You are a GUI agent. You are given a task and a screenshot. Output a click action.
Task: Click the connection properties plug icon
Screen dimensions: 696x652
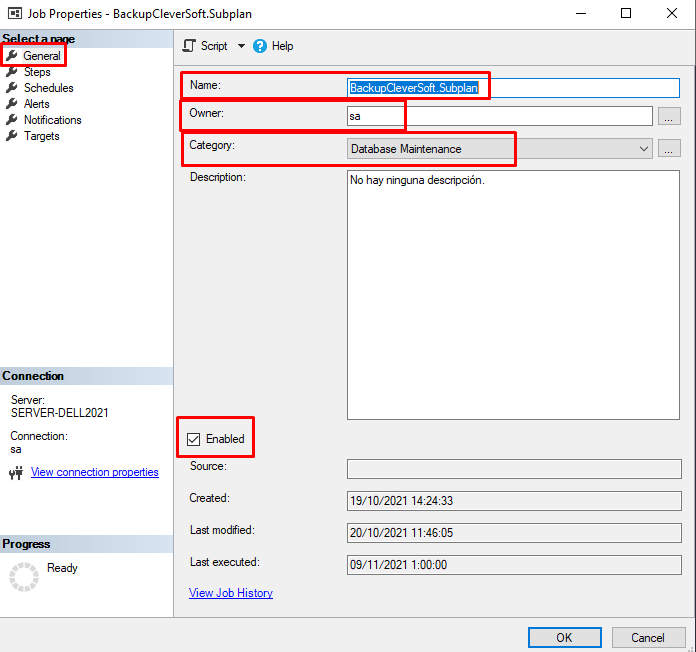point(16,473)
